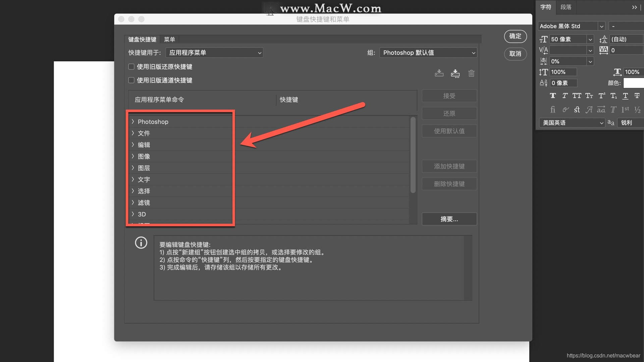Enable 使用旧版通道快捷键 checkbox
This screenshot has height=362, width=644.
(131, 80)
